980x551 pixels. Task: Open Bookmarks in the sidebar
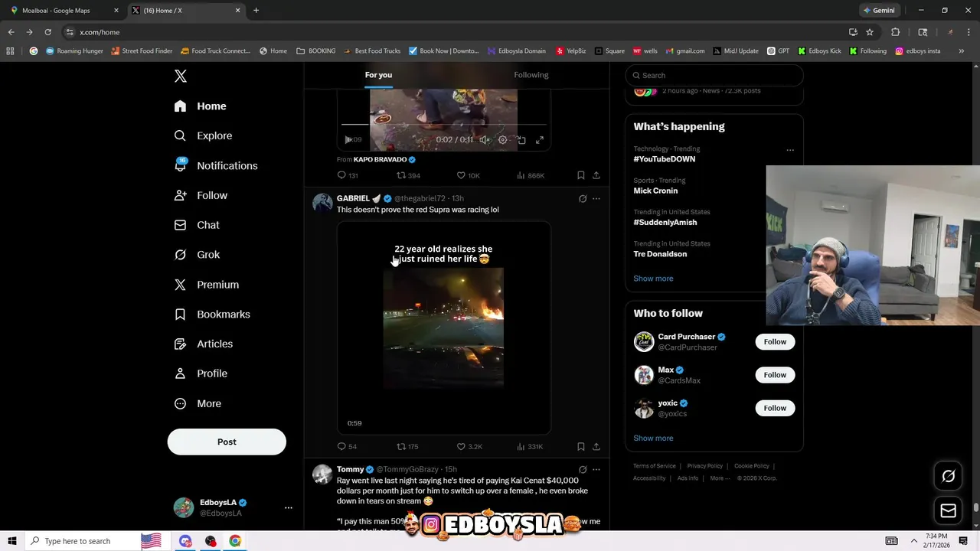point(212,315)
